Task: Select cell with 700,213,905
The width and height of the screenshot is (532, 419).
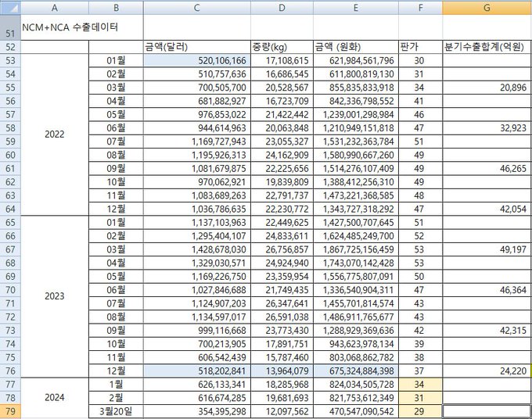Action: pyautogui.click(x=197, y=344)
